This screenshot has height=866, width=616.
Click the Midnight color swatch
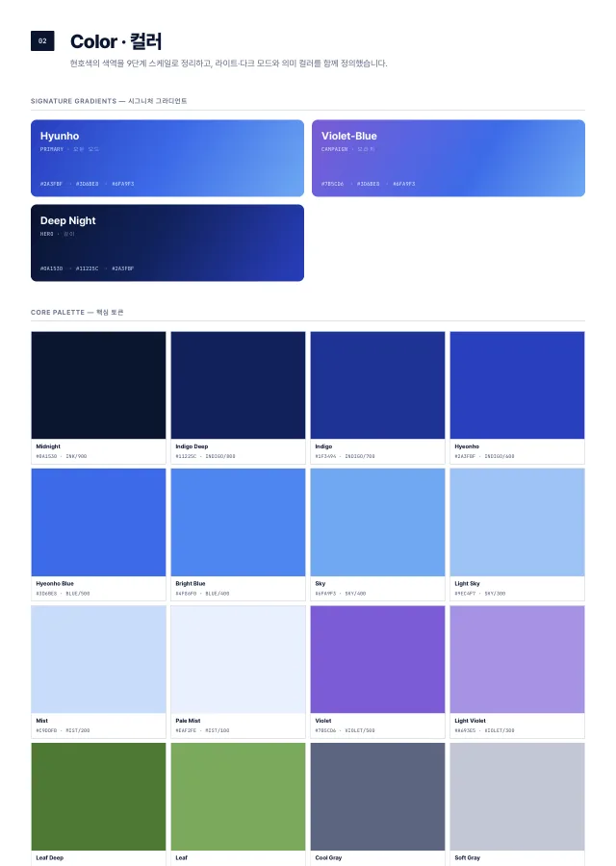98,386
